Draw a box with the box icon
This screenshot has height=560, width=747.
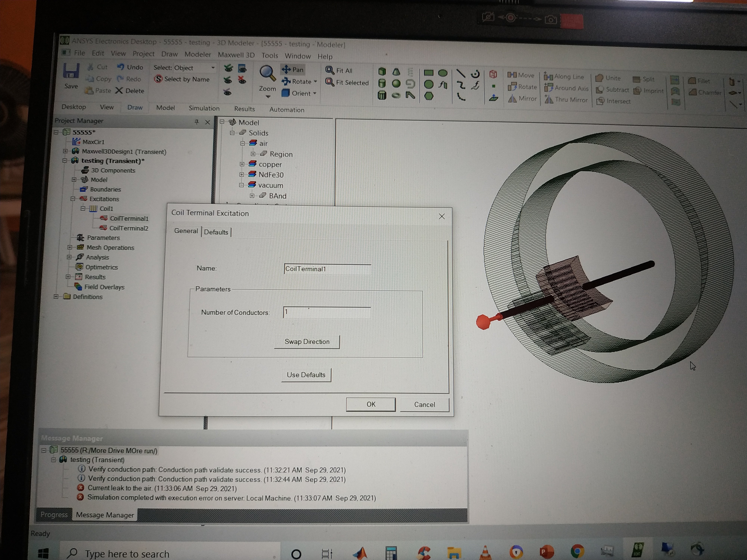tap(382, 71)
